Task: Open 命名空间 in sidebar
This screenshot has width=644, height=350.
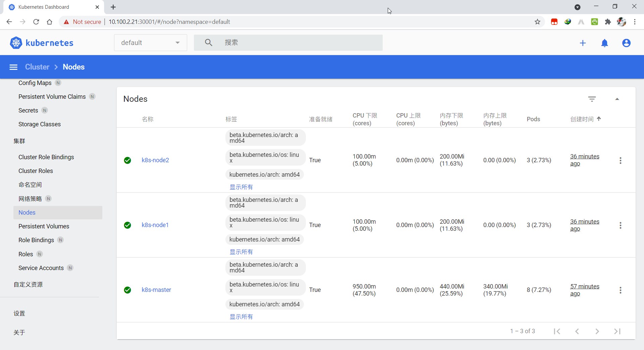Action: [x=30, y=185]
